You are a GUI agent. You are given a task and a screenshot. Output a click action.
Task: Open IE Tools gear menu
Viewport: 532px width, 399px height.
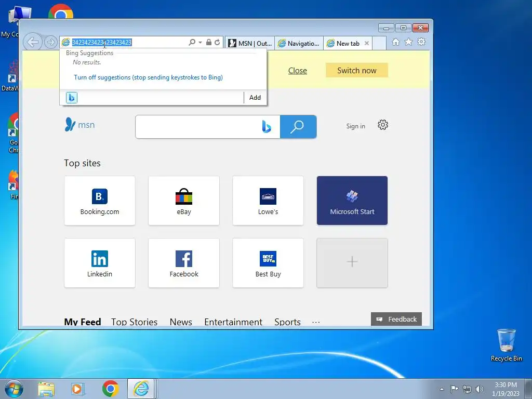point(421,42)
